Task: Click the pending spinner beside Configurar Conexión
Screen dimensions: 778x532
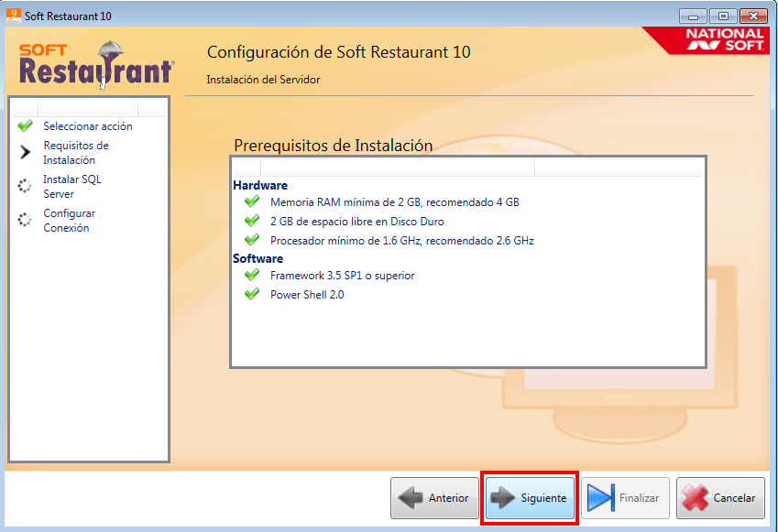Action: [25, 219]
